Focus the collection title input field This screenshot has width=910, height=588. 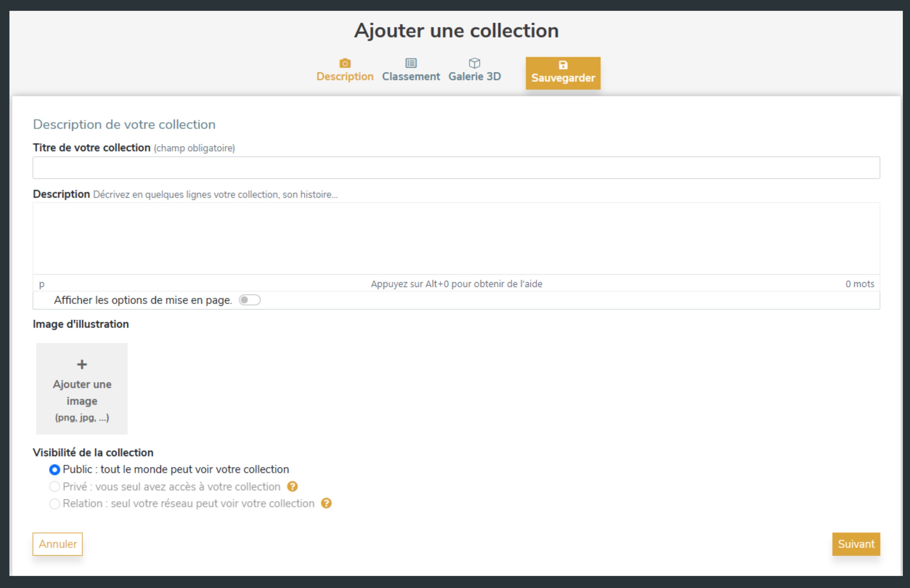[456, 168]
